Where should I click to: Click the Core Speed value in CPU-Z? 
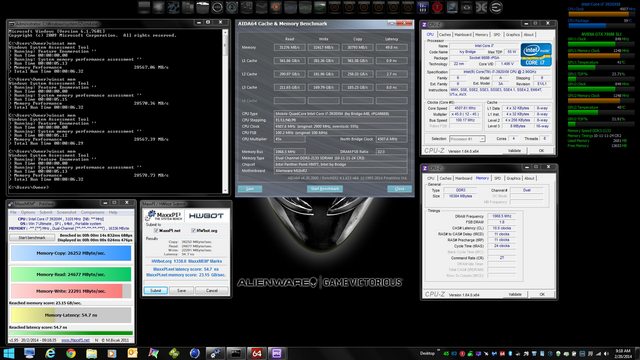465,109
